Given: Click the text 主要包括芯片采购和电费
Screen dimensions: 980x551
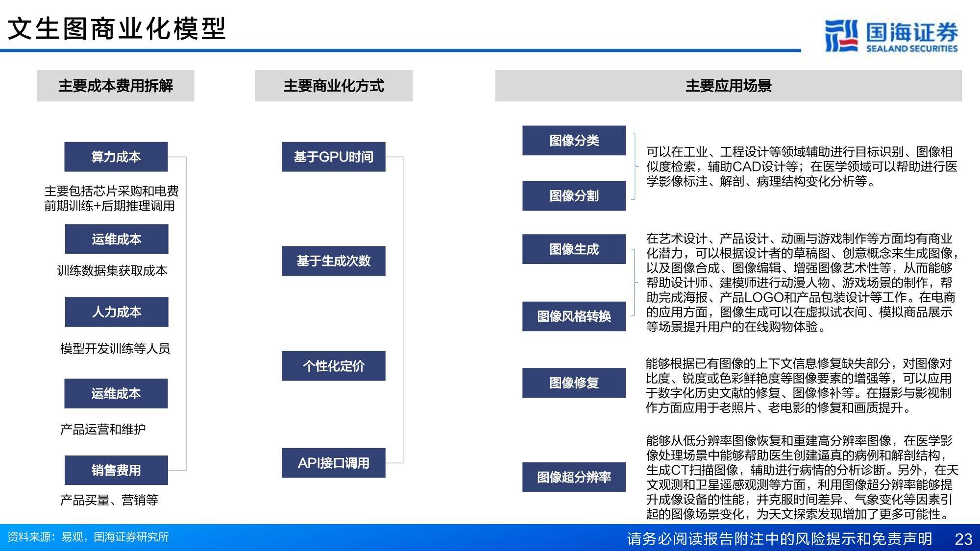Looking at the screenshot, I should (112, 191).
